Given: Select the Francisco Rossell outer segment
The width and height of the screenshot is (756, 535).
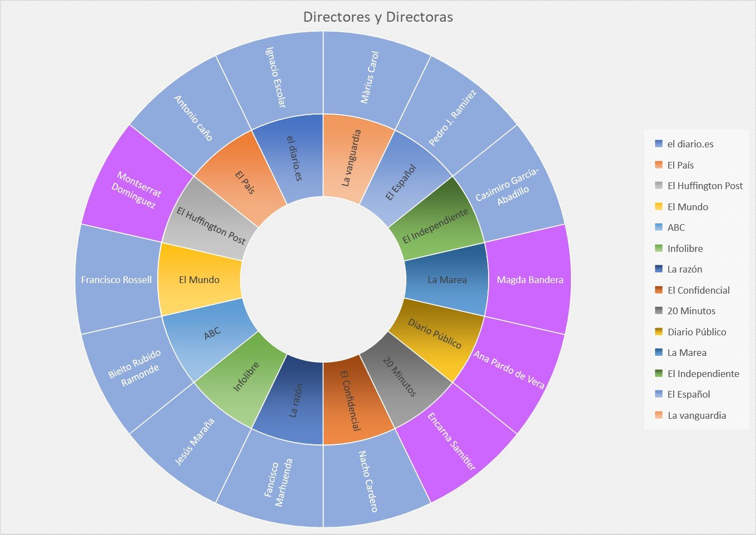Looking at the screenshot, I should tap(117, 280).
